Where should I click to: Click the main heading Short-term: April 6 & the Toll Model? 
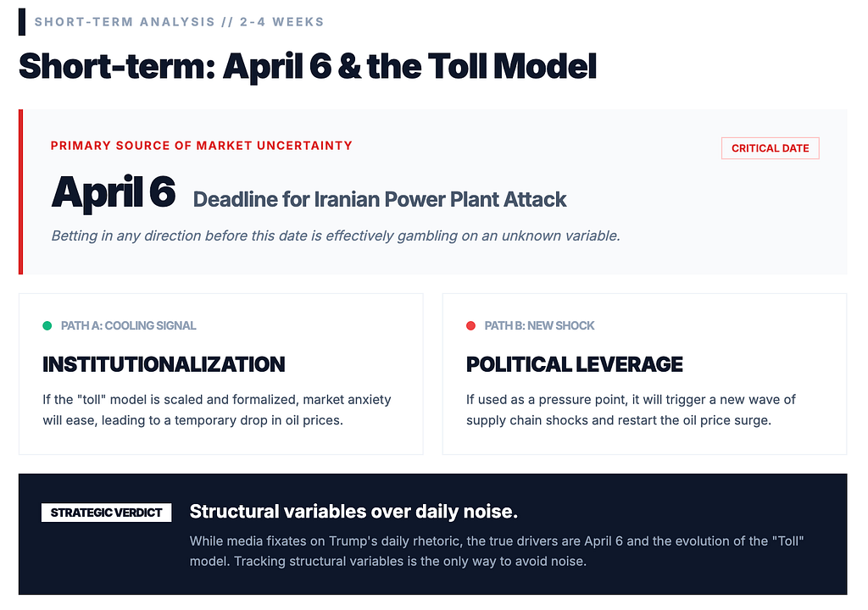pos(308,66)
